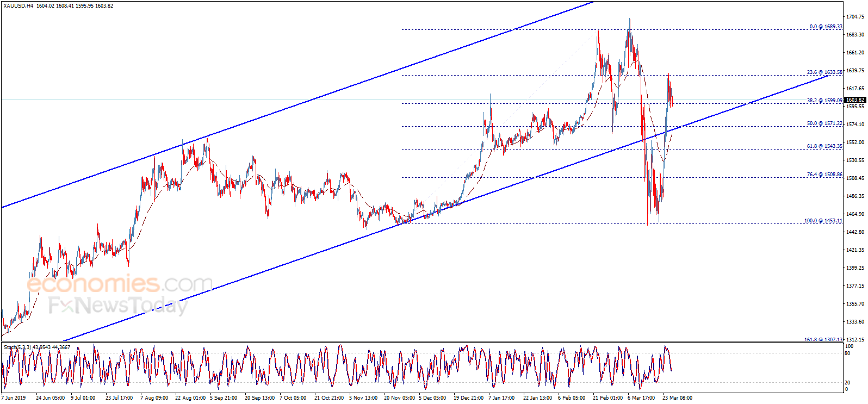Image resolution: width=868 pixels, height=404 pixels.
Task: Click the Fibonacci label '38.2 @ 1599.09'
Action: coord(824,101)
